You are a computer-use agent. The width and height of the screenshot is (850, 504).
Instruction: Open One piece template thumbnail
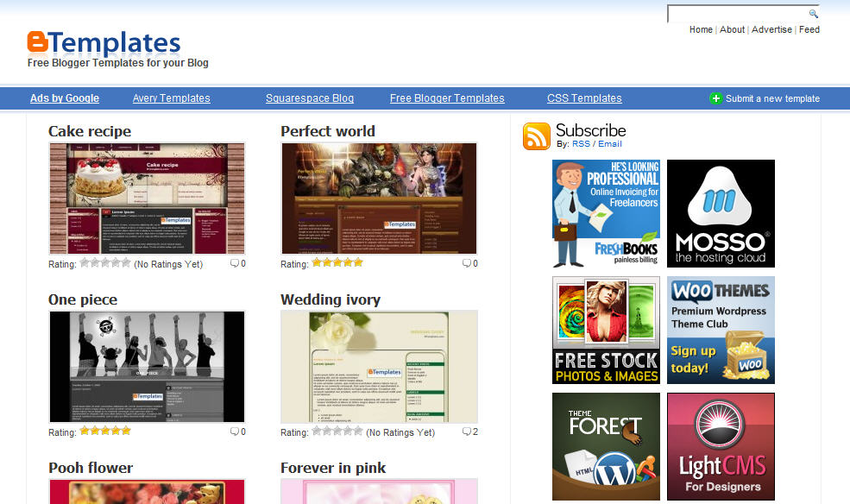[x=147, y=367]
